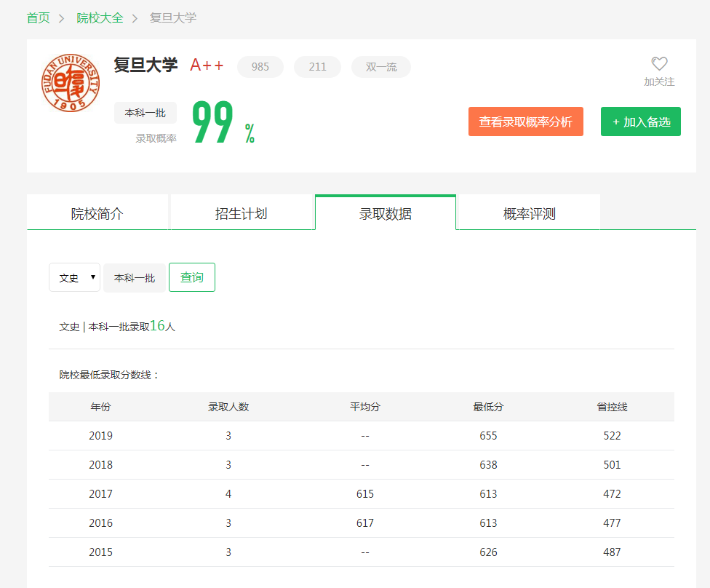Image resolution: width=710 pixels, height=588 pixels.
Task: Select the 录取数据 tab
Action: [386, 213]
